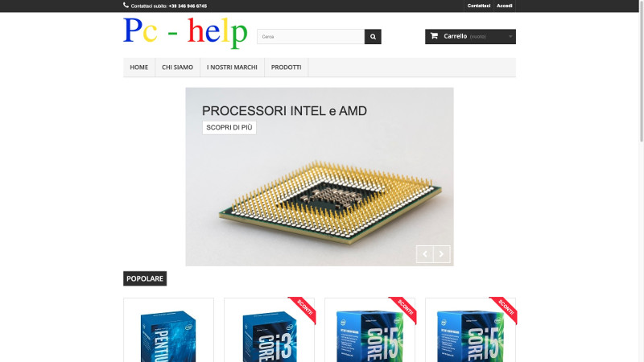Screen dimensions: 644x362
Task: Open the CHI SIAMO page
Action: pos(177,68)
